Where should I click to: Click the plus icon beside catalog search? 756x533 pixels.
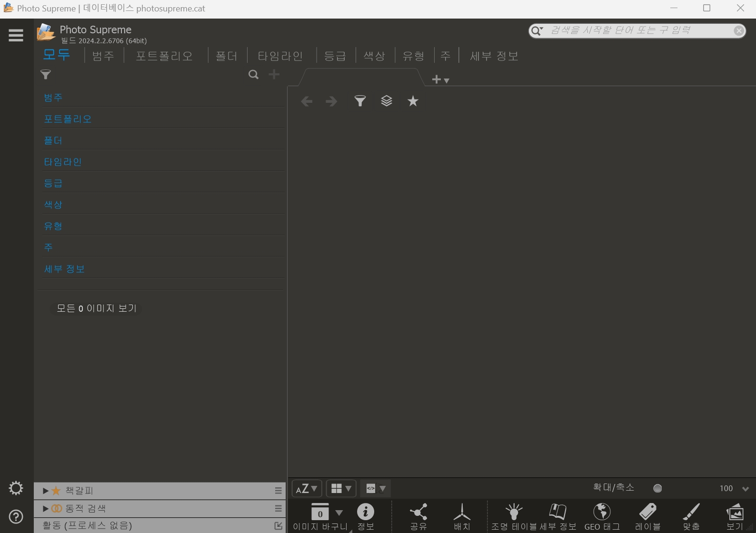[x=274, y=74]
